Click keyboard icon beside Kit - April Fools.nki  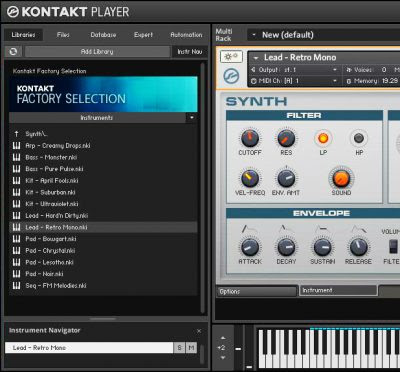[16, 181]
